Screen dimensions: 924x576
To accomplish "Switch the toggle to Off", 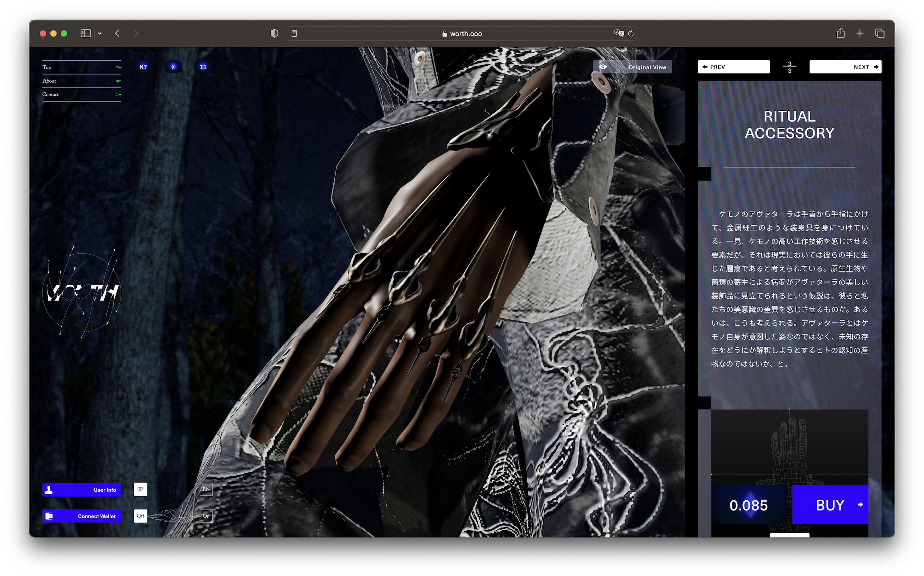I will [x=141, y=516].
